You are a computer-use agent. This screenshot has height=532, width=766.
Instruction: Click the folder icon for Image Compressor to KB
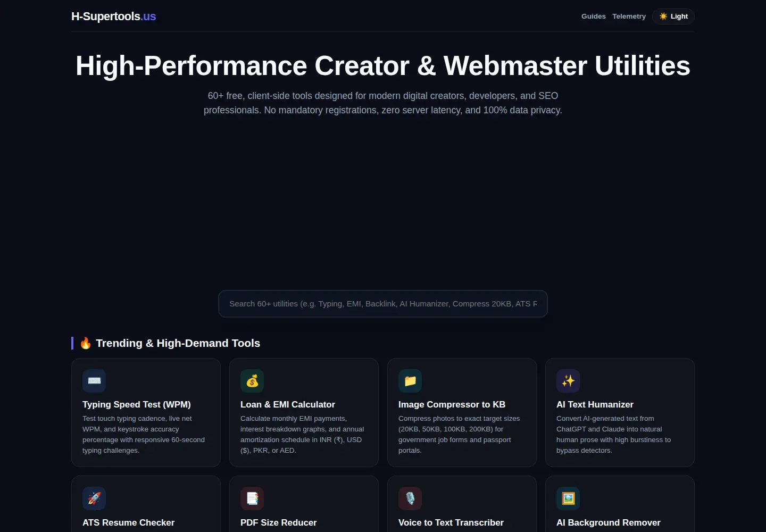(410, 381)
